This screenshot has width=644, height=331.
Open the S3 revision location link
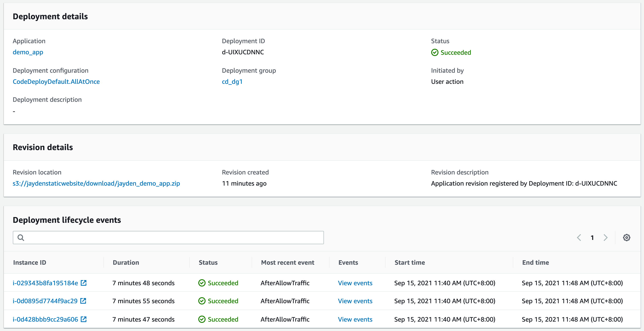(x=96, y=183)
